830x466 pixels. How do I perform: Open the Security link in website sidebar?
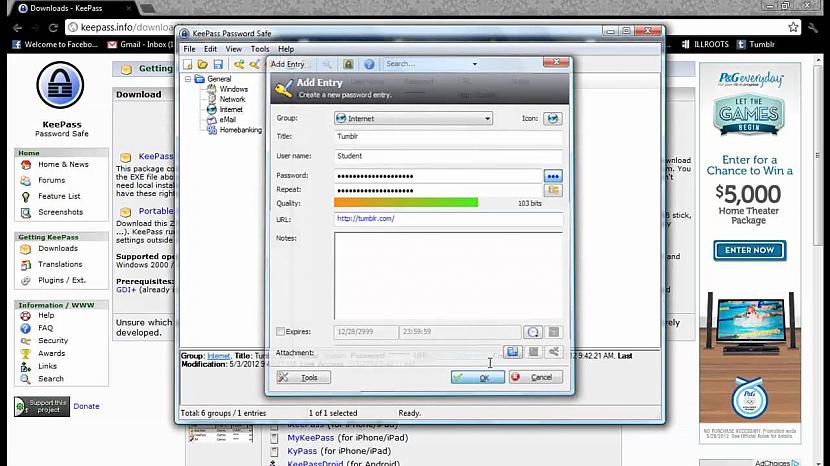[x=53, y=340]
